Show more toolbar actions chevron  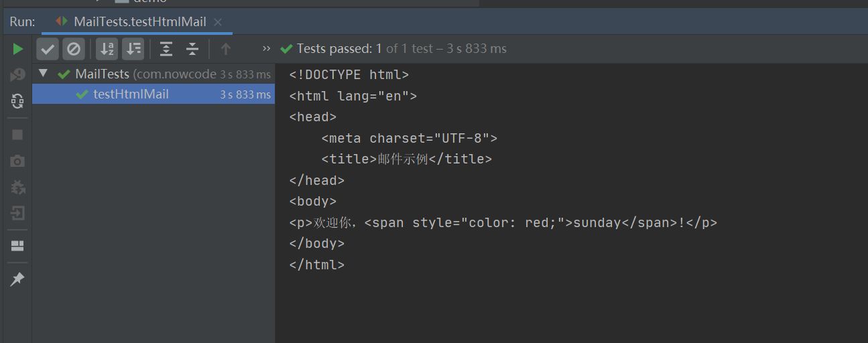point(266,49)
